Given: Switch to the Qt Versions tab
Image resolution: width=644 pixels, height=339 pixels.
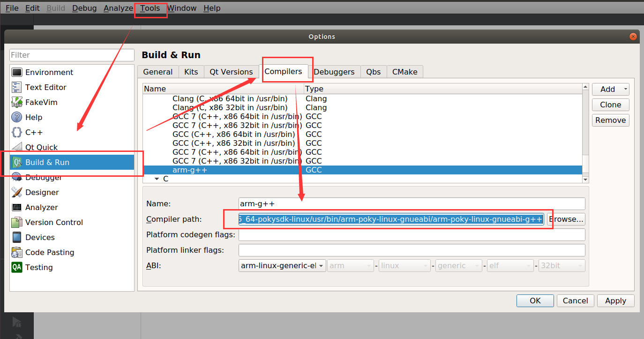Looking at the screenshot, I should tap(231, 72).
